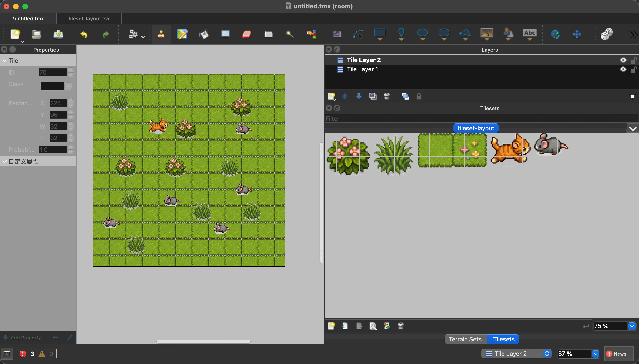Select the Select Same Tile tool
The width and height of the screenshot is (639, 364).
point(312,34)
